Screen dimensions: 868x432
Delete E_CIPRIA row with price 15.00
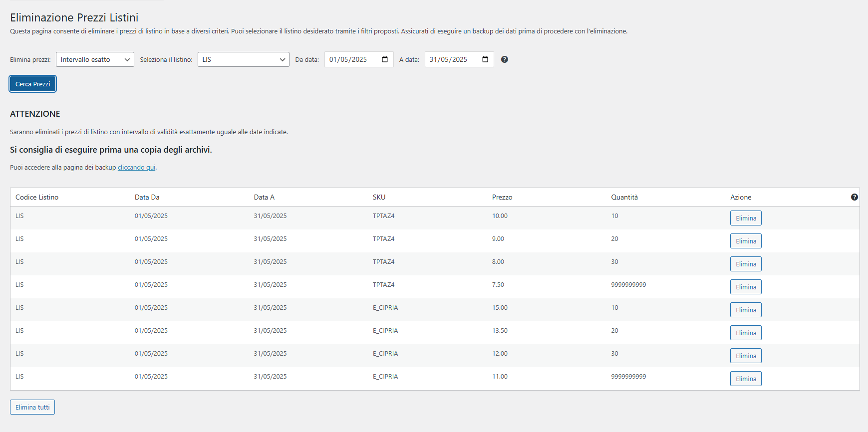pos(746,310)
